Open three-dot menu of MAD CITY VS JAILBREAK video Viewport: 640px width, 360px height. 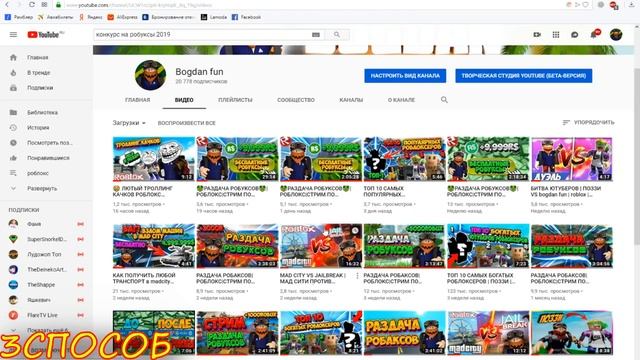click(357, 276)
